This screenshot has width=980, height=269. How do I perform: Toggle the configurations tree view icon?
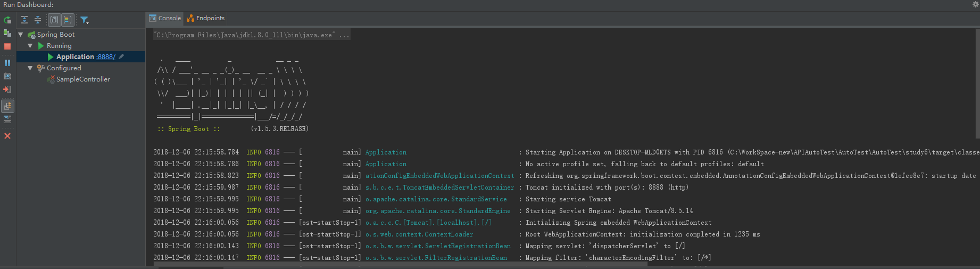tap(7, 106)
